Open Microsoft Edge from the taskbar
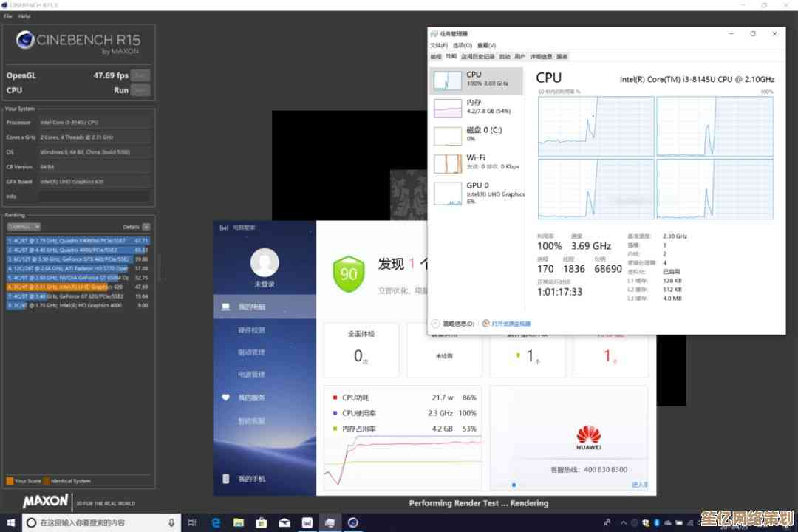Image resolution: width=798 pixels, height=532 pixels. [214, 523]
